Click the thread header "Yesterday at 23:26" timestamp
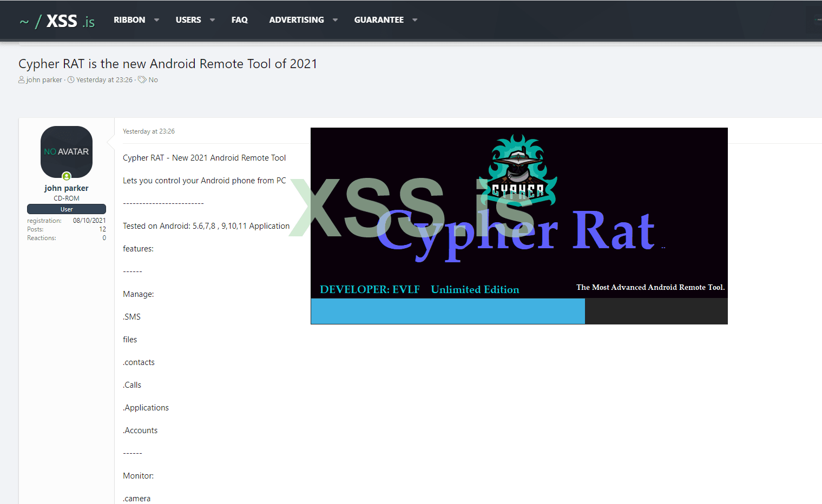This screenshot has width=822, height=504. (x=104, y=80)
